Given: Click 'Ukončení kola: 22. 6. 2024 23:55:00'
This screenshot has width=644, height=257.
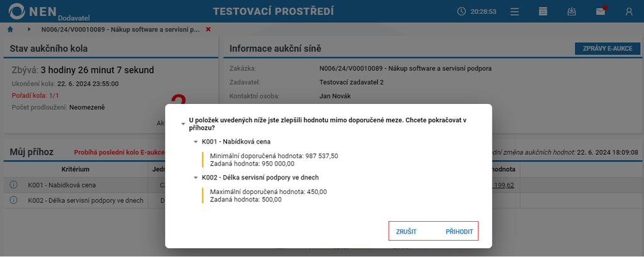Looking at the screenshot, I should [65, 84].
